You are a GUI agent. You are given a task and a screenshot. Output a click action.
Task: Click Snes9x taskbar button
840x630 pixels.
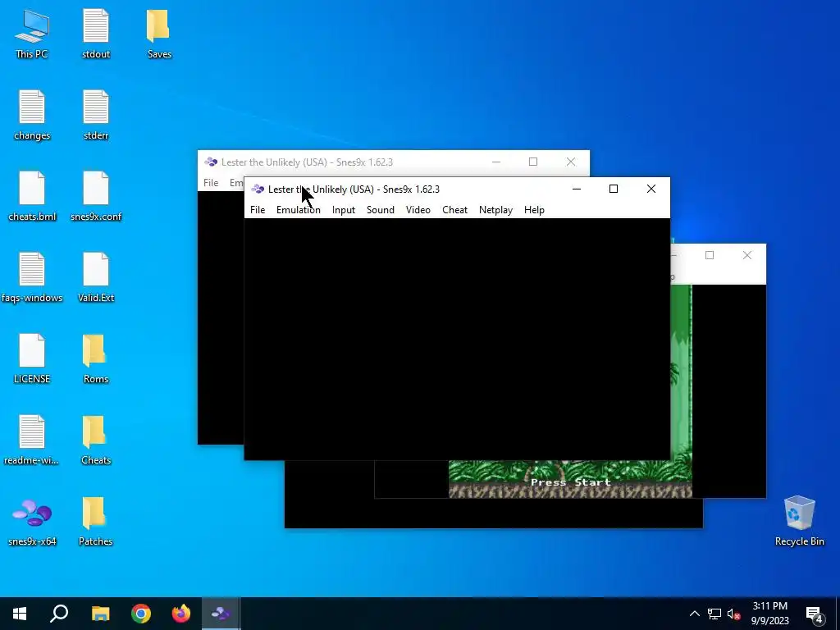[221, 614]
